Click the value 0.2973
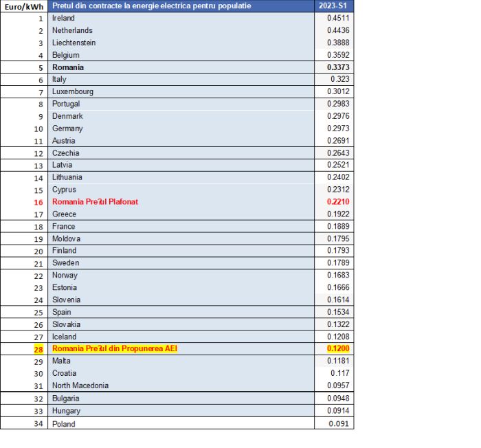The height and width of the screenshot is (448, 481). click(x=338, y=128)
